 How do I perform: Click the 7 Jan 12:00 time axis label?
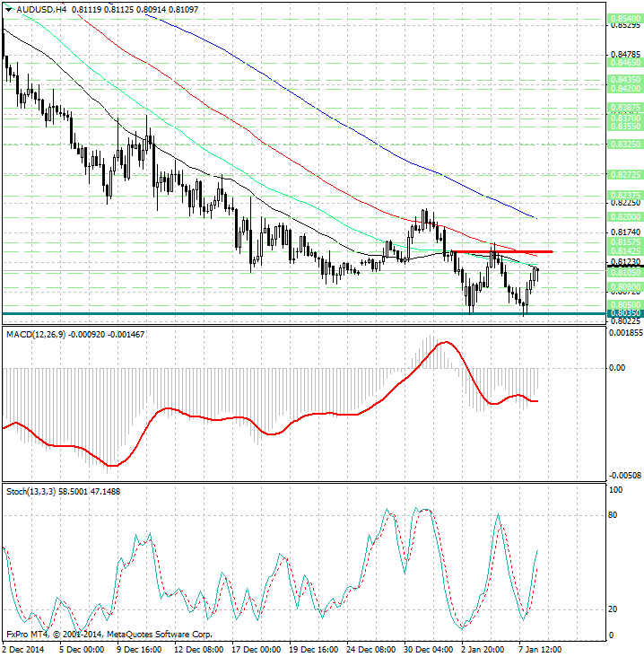coord(541,650)
